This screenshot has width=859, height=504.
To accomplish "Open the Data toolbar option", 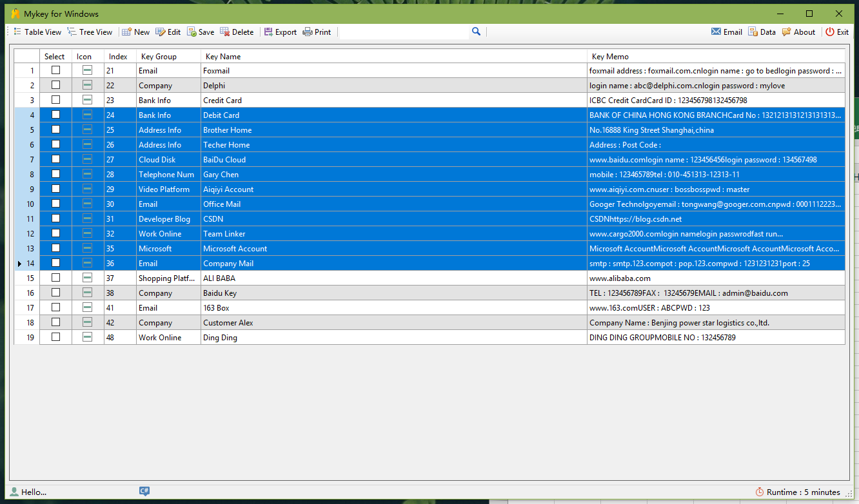I will click(x=762, y=32).
